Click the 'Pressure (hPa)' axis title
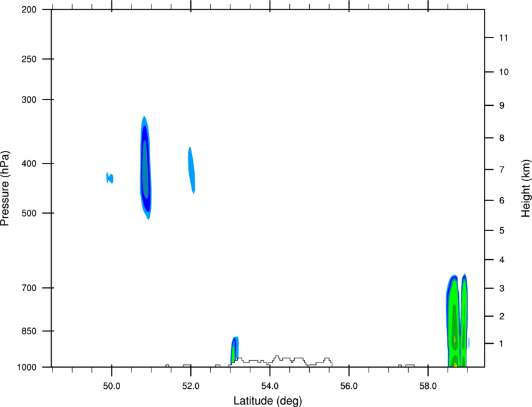The height and width of the screenshot is (407, 532). coord(5,188)
